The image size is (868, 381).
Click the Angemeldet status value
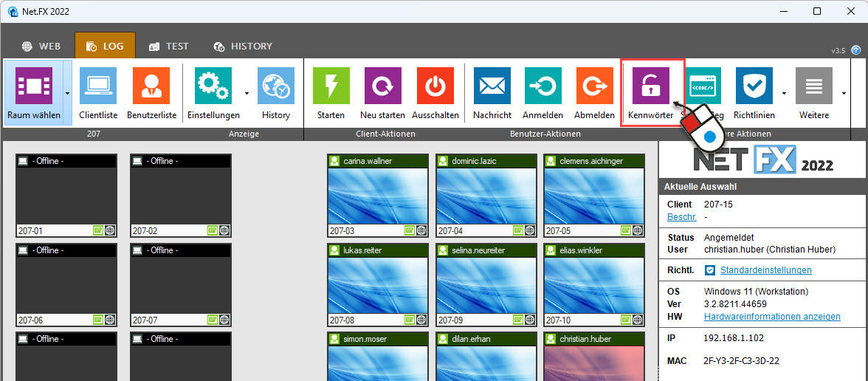tap(728, 237)
